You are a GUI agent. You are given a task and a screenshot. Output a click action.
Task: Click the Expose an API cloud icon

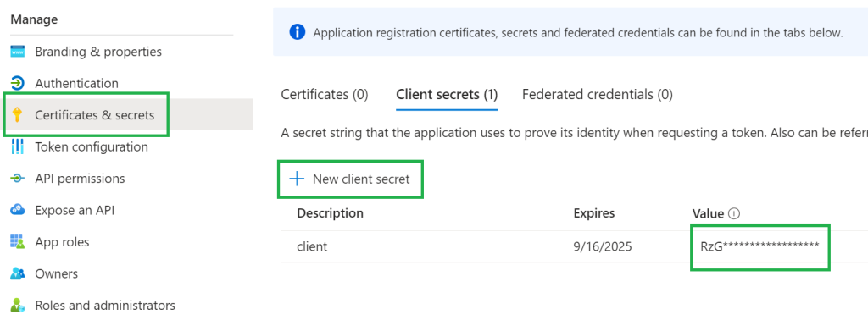pyautogui.click(x=18, y=210)
